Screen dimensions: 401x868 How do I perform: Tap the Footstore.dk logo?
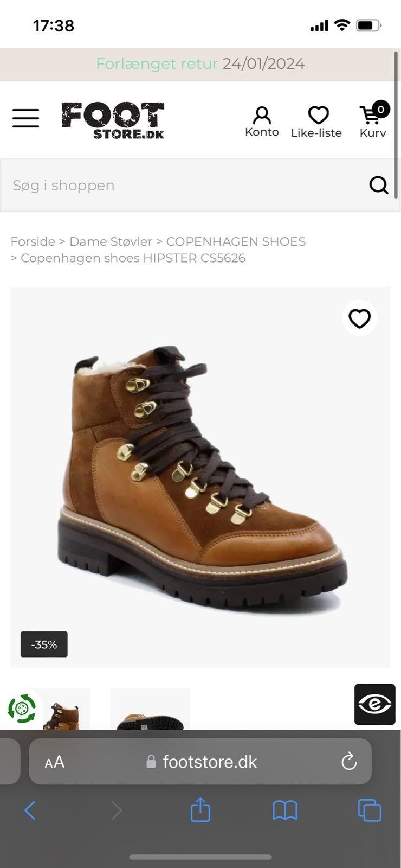[x=113, y=120]
